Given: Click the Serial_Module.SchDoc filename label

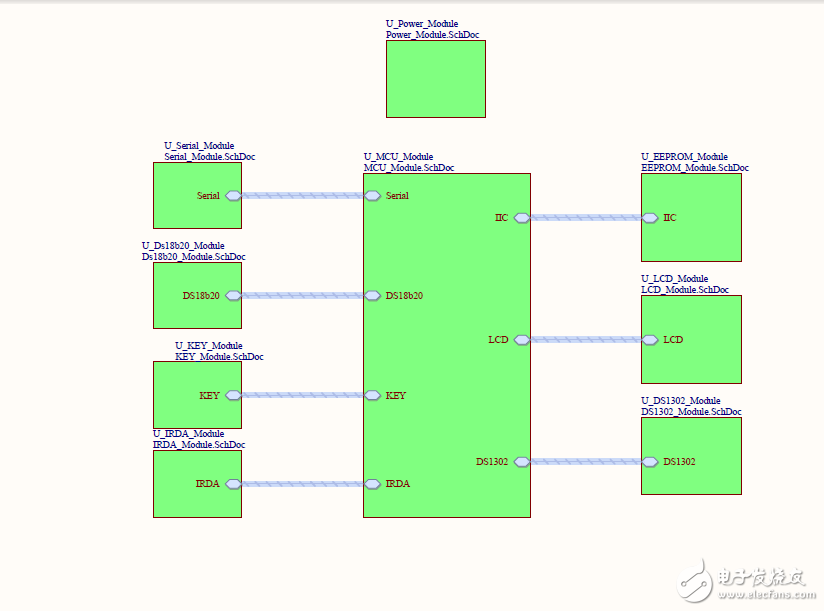Looking at the screenshot, I should pos(210,157).
